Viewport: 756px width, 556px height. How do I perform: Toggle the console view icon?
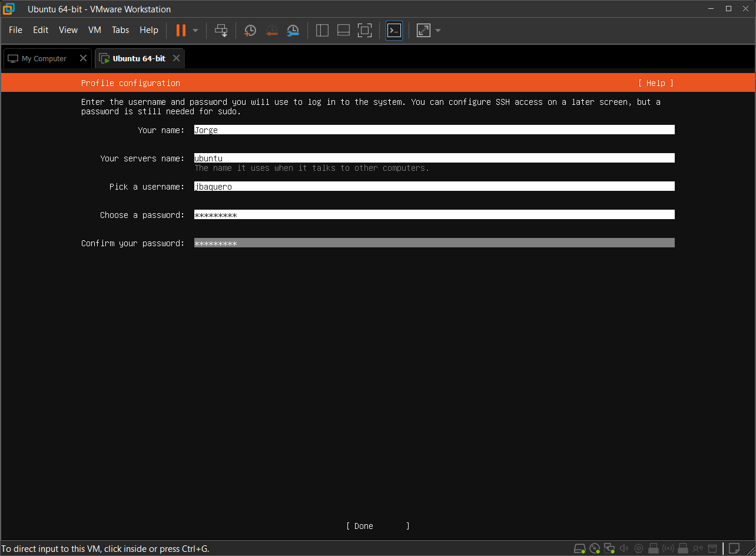[x=394, y=30]
